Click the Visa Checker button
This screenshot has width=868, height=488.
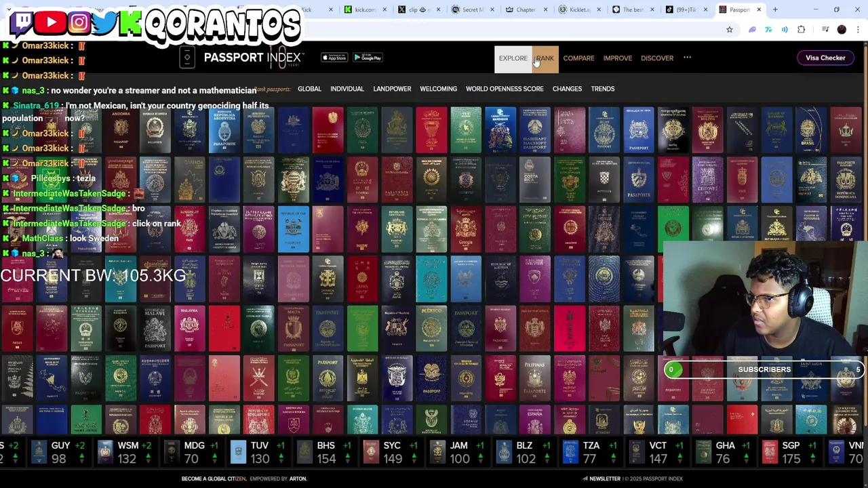click(x=825, y=58)
